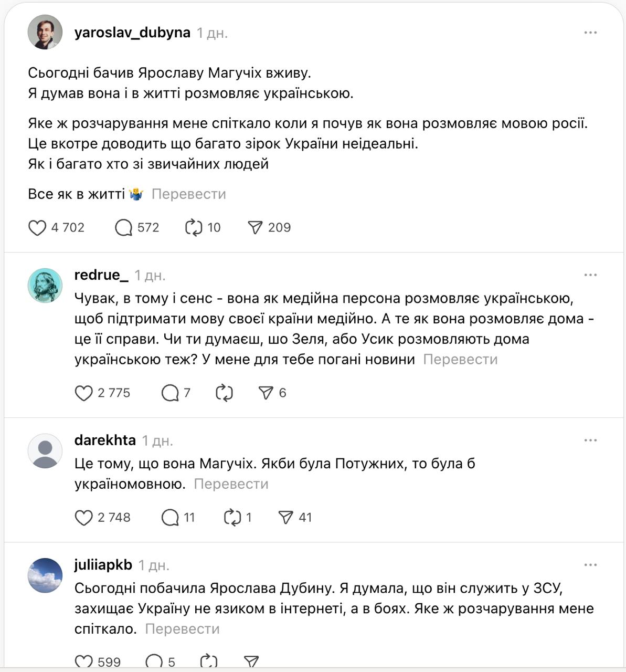Viewport: 626px width, 672px height.
Task: Like yaroslav_dubyna's main post
Action: pyautogui.click(x=37, y=228)
